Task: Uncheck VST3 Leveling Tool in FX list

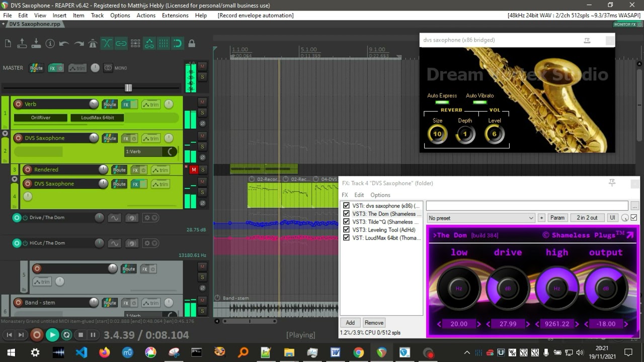Action: click(346, 230)
